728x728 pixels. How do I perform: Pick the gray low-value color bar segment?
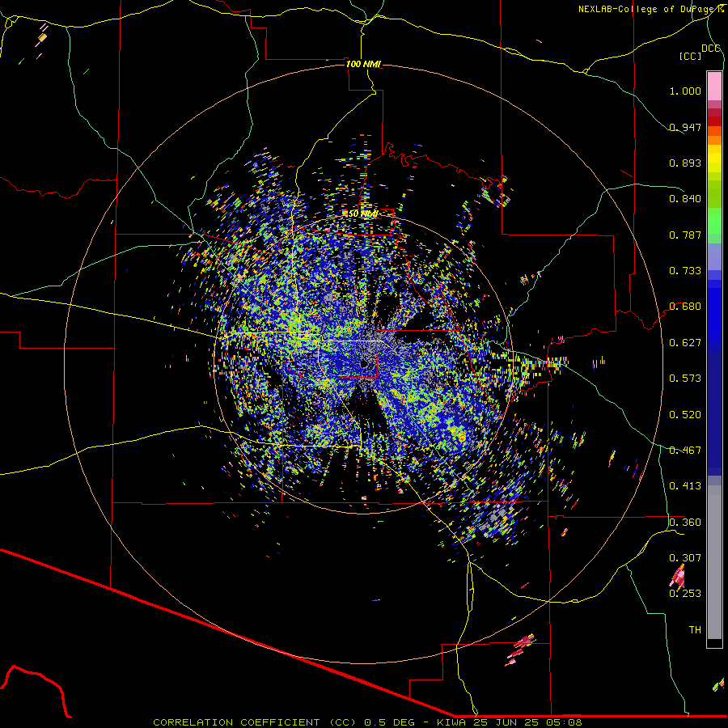coord(714,562)
